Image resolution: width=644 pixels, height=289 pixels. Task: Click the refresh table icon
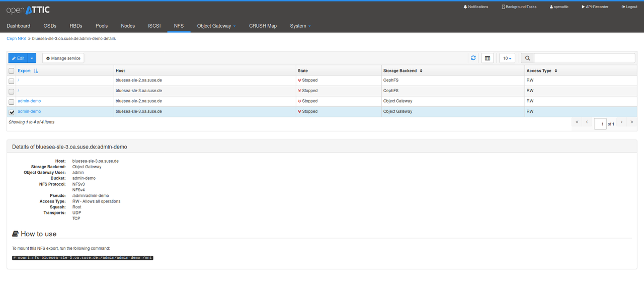(x=473, y=58)
